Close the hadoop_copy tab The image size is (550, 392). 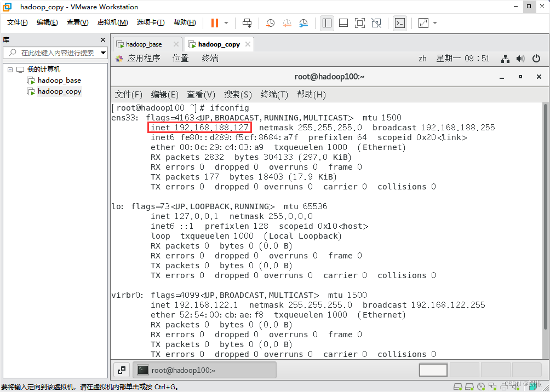(248, 44)
